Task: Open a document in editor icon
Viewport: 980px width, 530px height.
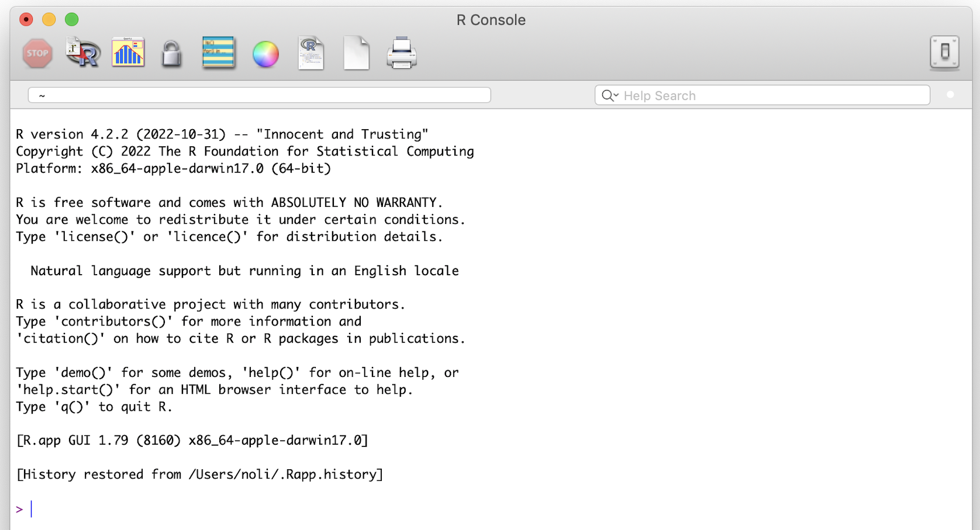Action: pyautogui.click(x=311, y=53)
